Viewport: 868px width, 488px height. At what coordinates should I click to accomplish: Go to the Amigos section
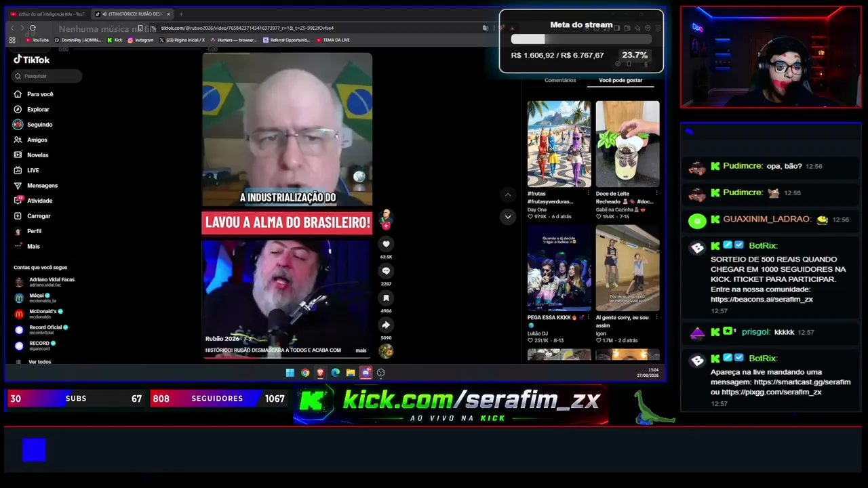31,140
